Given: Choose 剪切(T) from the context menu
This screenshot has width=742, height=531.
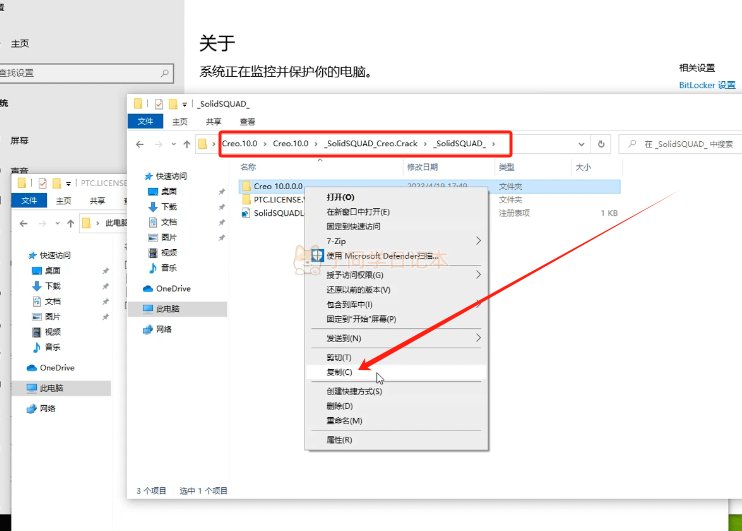Looking at the screenshot, I should click(x=397, y=357).
